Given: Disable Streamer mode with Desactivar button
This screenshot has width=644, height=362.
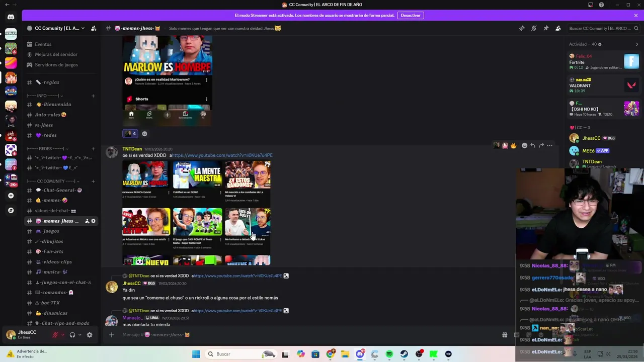Looking at the screenshot, I should pos(411,15).
